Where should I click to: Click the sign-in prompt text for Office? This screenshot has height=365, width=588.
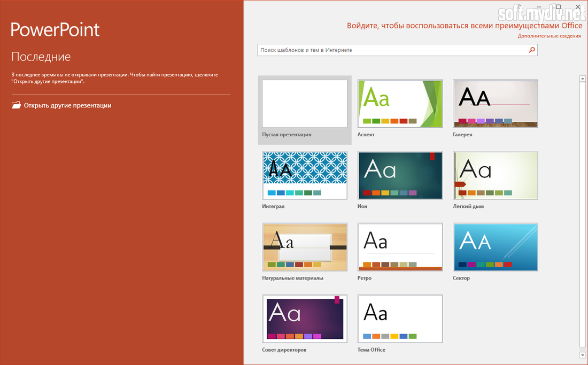465,26
